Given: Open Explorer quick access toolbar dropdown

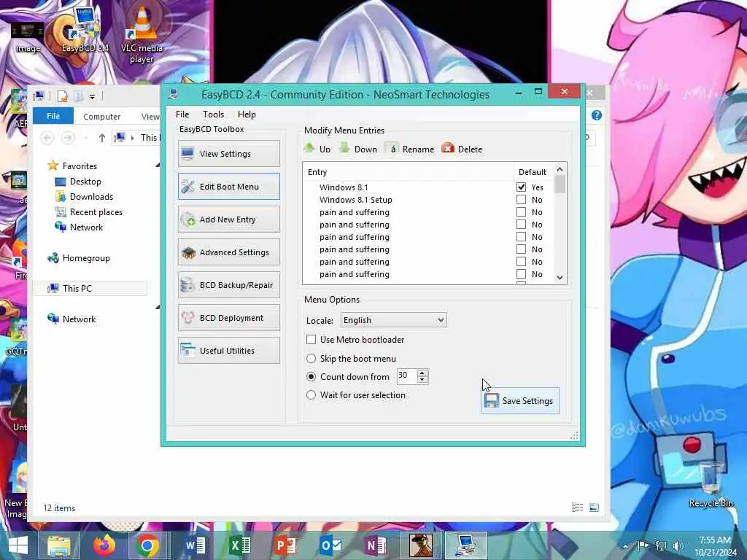Looking at the screenshot, I should [x=92, y=97].
